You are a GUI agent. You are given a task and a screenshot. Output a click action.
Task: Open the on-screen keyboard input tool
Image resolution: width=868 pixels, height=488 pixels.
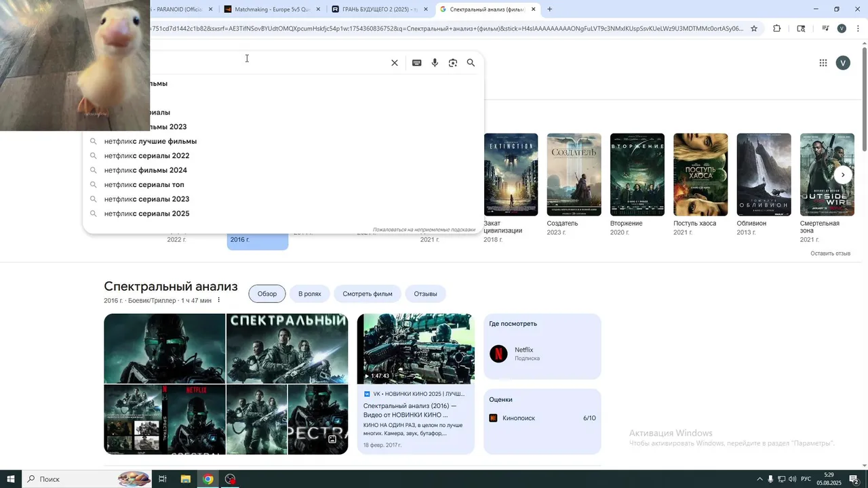pyautogui.click(x=417, y=63)
